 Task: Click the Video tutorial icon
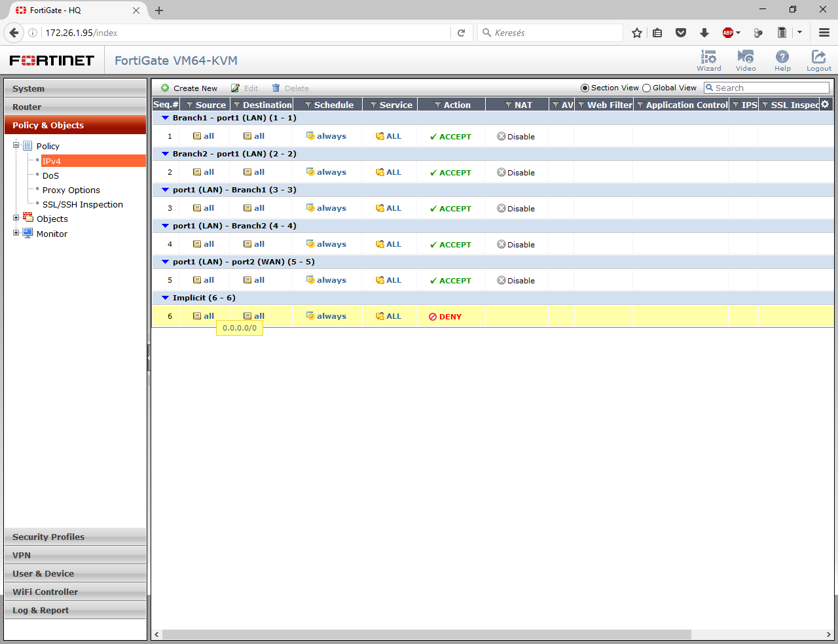tap(745, 60)
